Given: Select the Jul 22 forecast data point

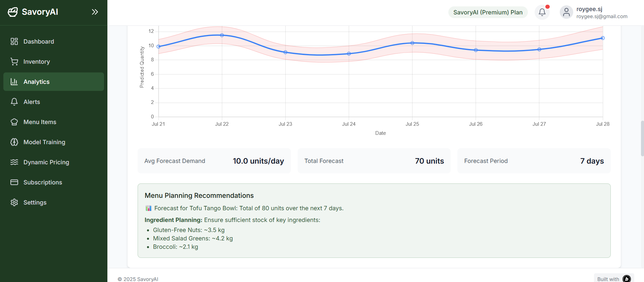Looking at the screenshot, I should pyautogui.click(x=222, y=35).
